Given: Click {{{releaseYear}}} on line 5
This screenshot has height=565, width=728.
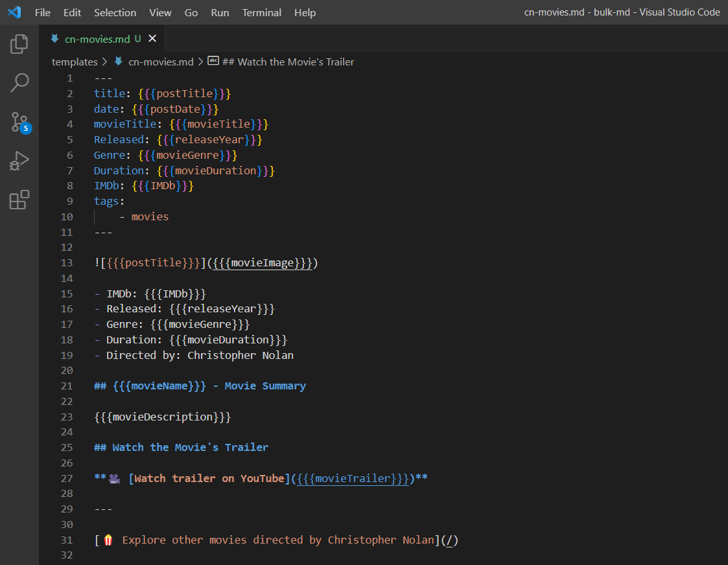Looking at the screenshot, I should point(209,139).
